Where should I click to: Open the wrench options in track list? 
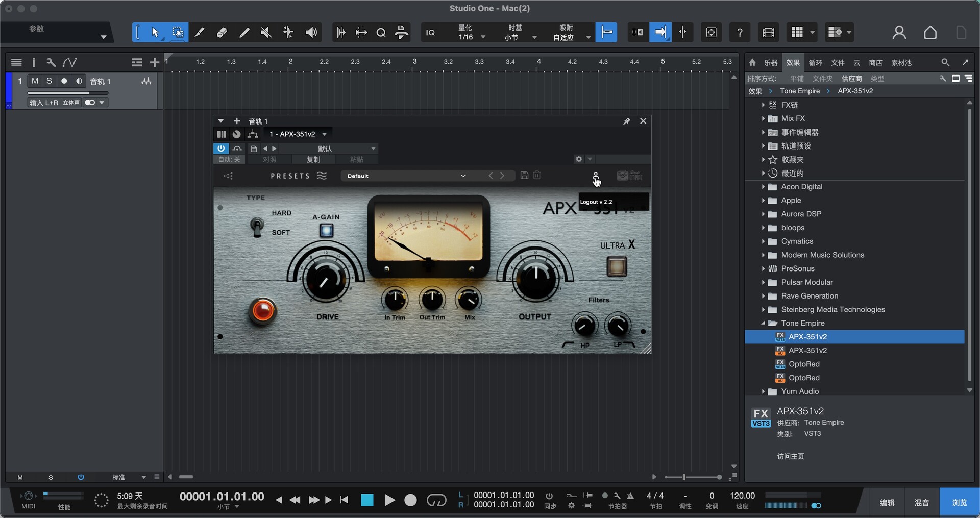point(51,62)
